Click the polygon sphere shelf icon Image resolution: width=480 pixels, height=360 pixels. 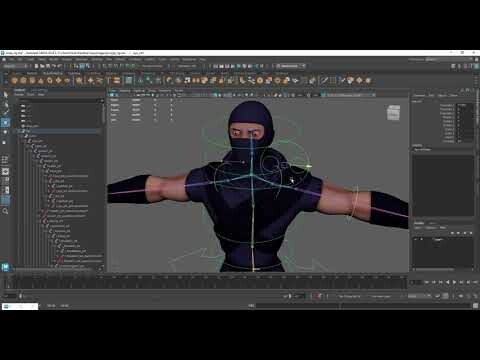pyautogui.click(x=14, y=80)
